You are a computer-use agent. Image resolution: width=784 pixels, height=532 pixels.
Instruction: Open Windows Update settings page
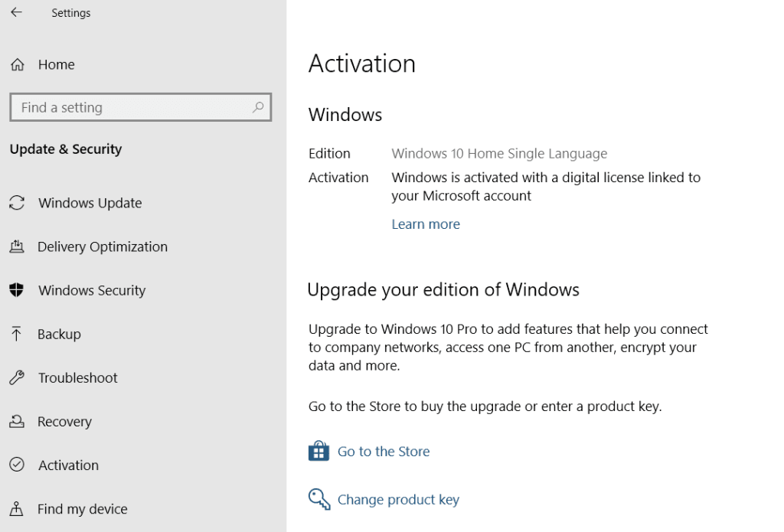(90, 203)
